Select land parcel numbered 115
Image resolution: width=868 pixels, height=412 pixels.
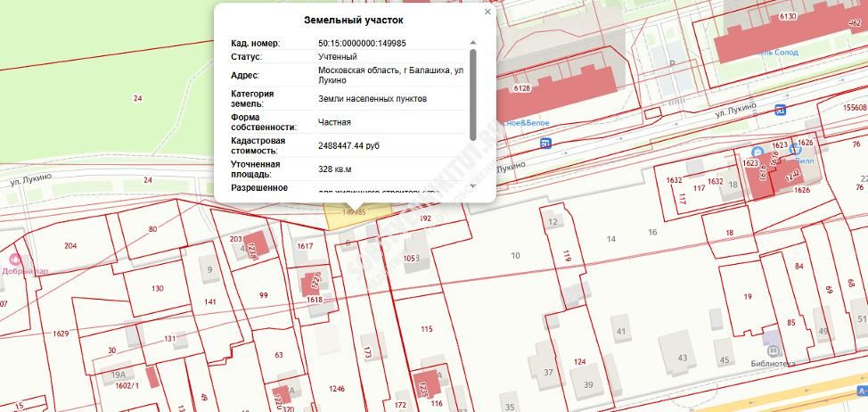[x=426, y=329]
